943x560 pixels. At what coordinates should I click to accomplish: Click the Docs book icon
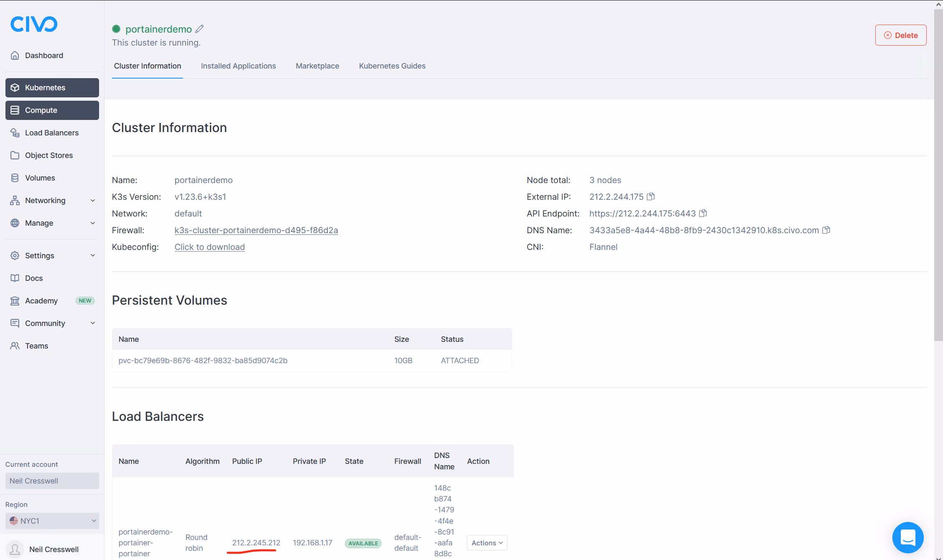[15, 278]
